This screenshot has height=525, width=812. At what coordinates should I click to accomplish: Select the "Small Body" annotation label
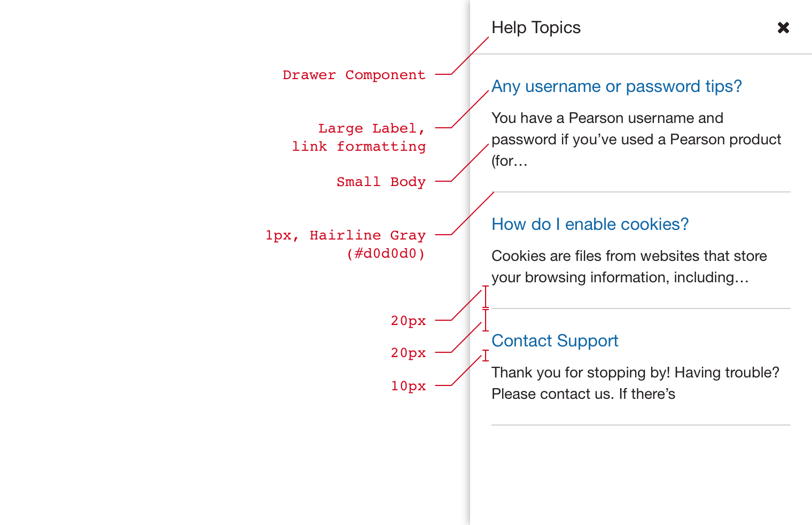[381, 182]
